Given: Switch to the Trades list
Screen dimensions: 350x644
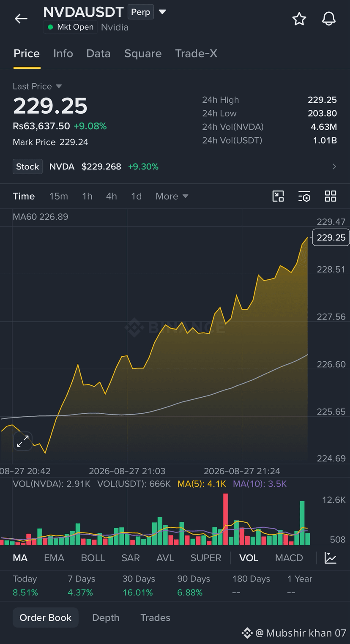Looking at the screenshot, I should [155, 617].
